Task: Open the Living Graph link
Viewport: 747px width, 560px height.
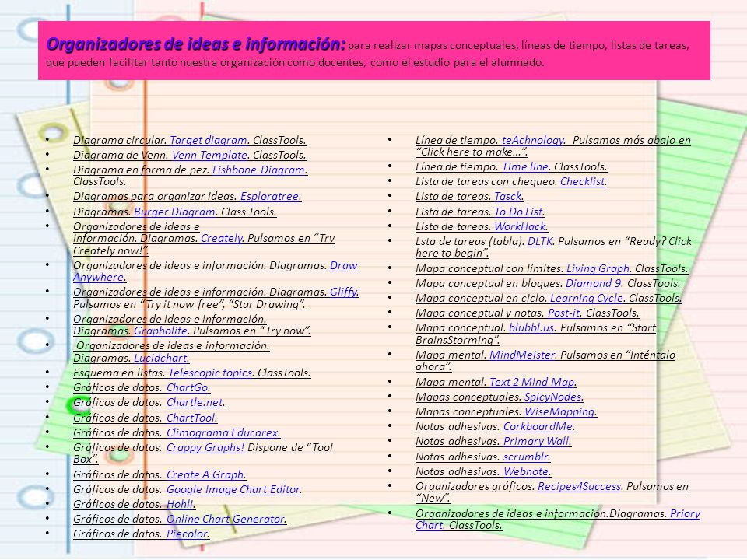Action: [598, 268]
